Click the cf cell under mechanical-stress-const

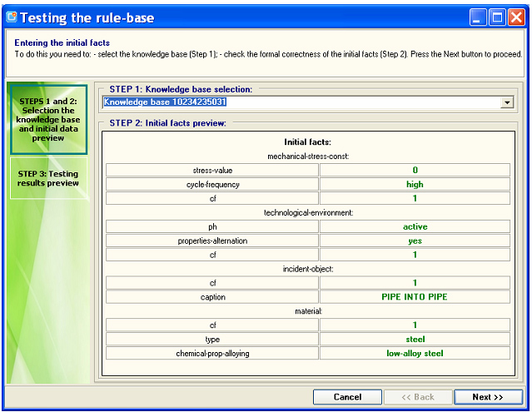tap(212, 198)
